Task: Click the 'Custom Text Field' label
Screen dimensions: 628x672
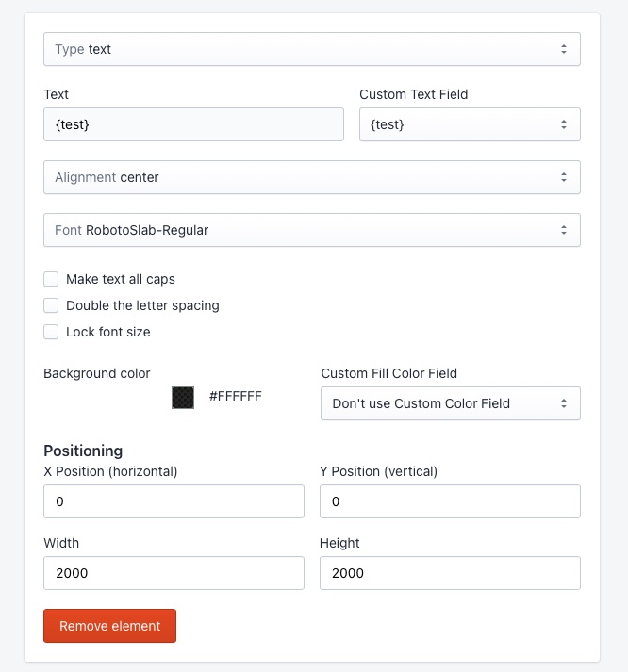Action: [x=413, y=94]
